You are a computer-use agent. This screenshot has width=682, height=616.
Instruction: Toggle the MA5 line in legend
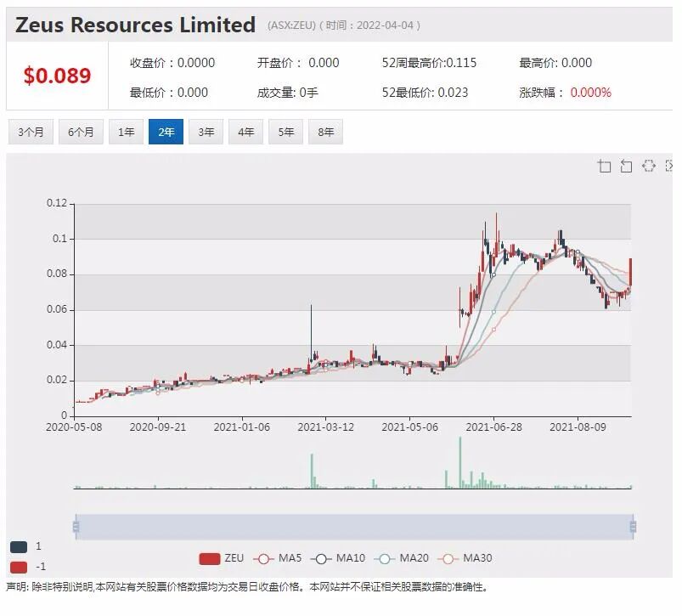278,558
